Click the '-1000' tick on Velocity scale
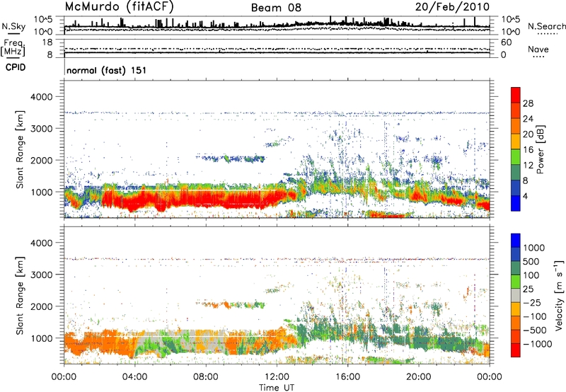The image size is (566, 392). 537,344
